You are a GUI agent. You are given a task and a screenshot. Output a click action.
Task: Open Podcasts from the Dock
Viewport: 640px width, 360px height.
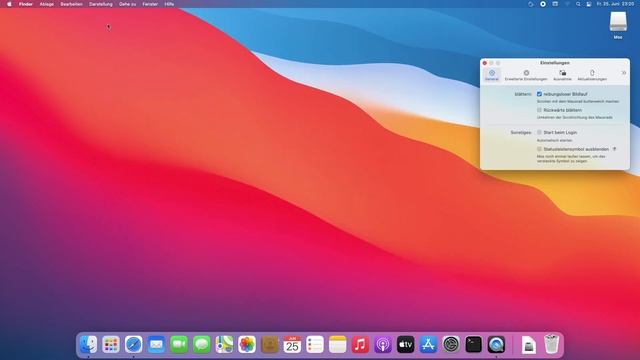[x=383, y=344]
